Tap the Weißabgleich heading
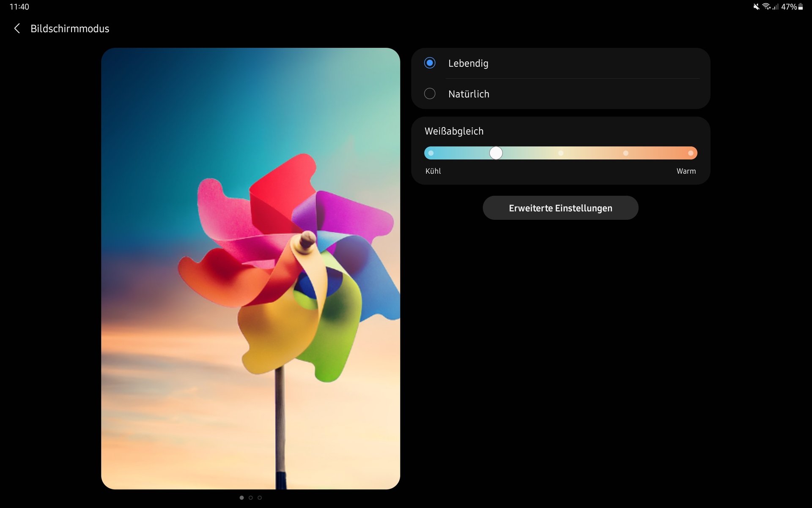Viewport: 812px width, 508px height. click(454, 131)
